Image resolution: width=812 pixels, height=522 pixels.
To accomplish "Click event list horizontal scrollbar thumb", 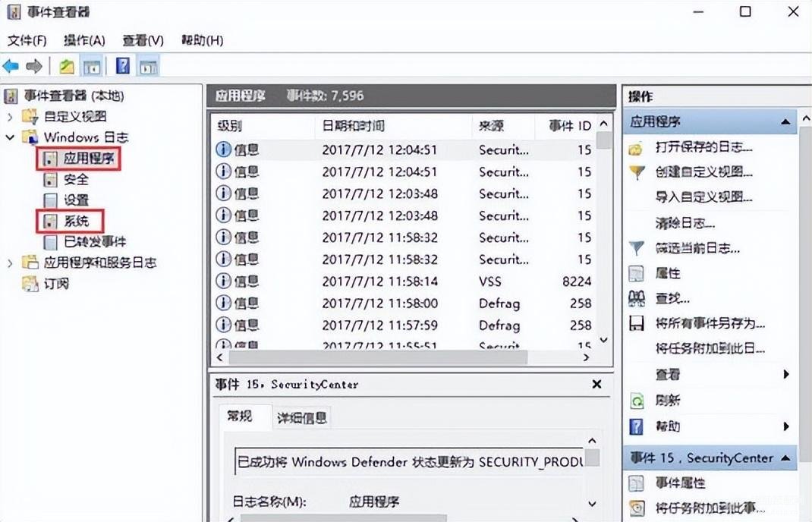I will (x=378, y=357).
